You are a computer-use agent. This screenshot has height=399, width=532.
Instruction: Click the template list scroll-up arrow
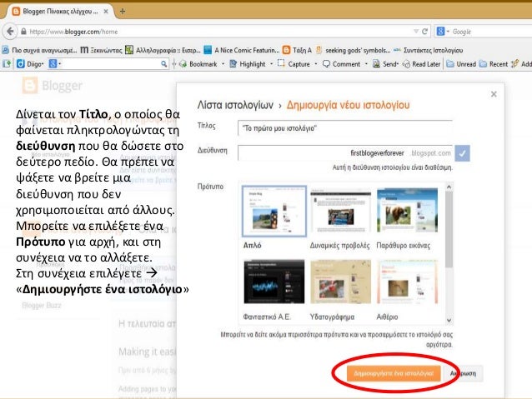pos(449,187)
